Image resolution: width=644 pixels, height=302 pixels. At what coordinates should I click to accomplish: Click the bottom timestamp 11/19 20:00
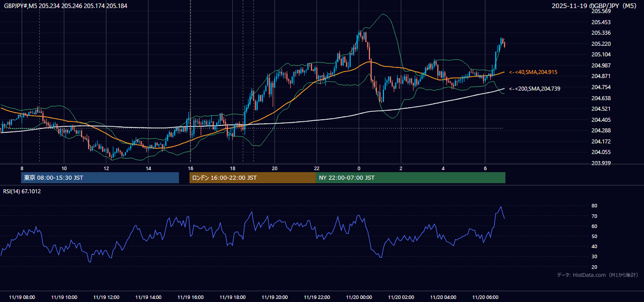275,297
